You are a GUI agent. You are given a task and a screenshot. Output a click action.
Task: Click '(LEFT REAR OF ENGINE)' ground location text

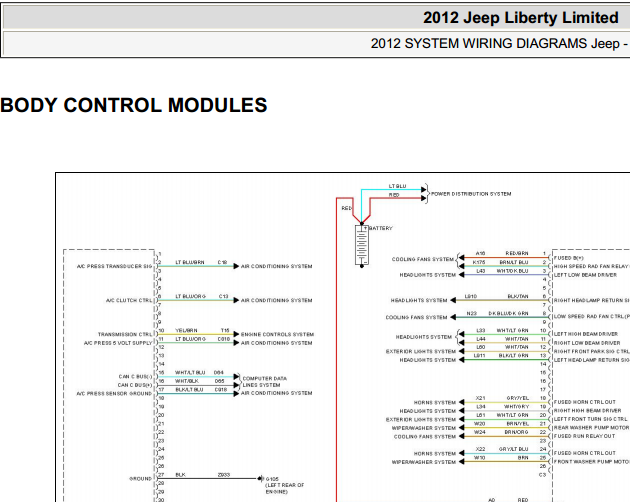click(x=285, y=488)
